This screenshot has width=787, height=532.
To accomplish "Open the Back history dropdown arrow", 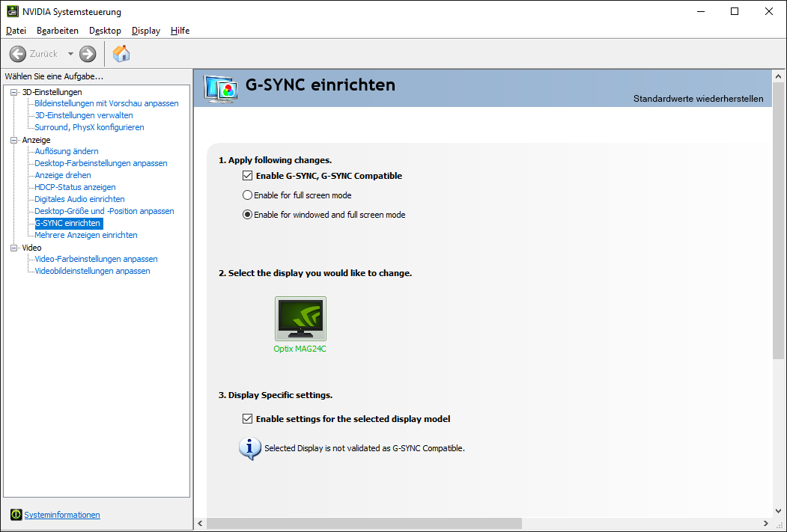I will (70, 54).
